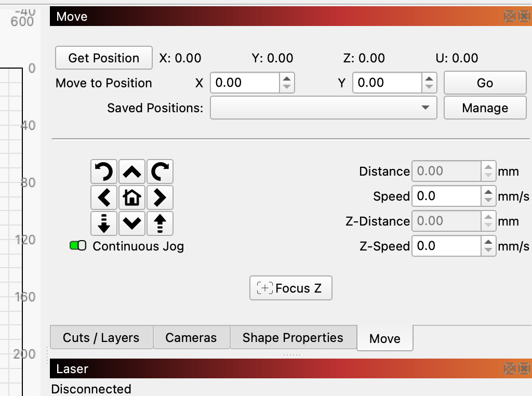
Task: Move the Z axis up with the dashed up arrow
Action: [160, 223]
